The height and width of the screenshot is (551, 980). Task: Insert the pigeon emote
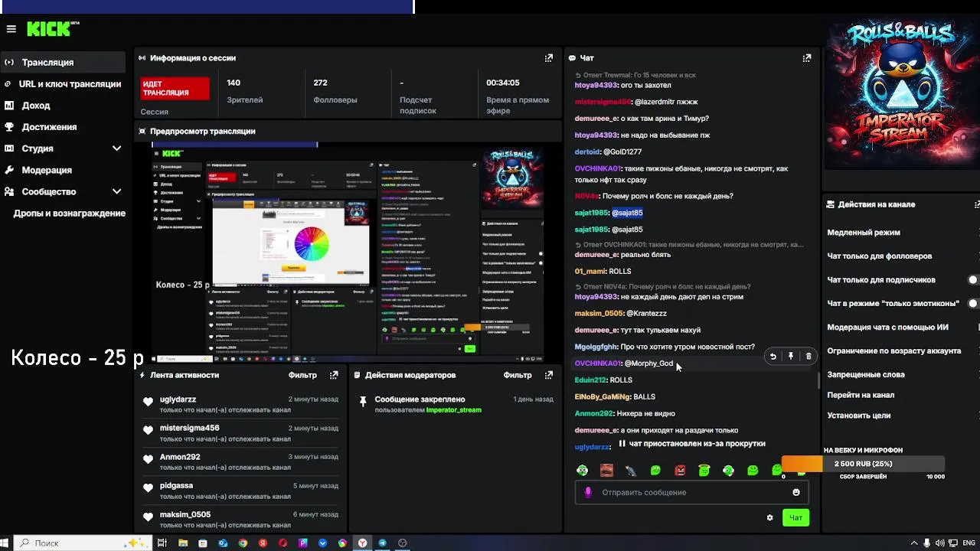tap(631, 471)
